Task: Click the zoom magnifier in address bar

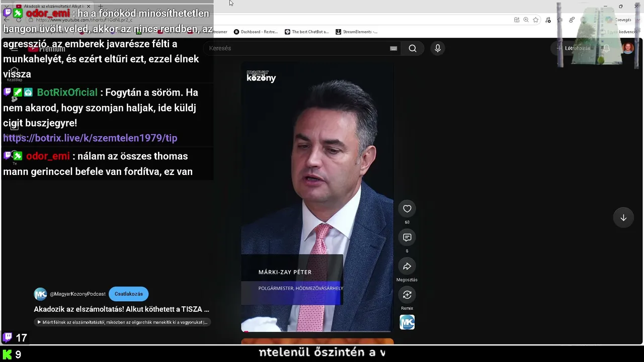Action: tap(526, 20)
